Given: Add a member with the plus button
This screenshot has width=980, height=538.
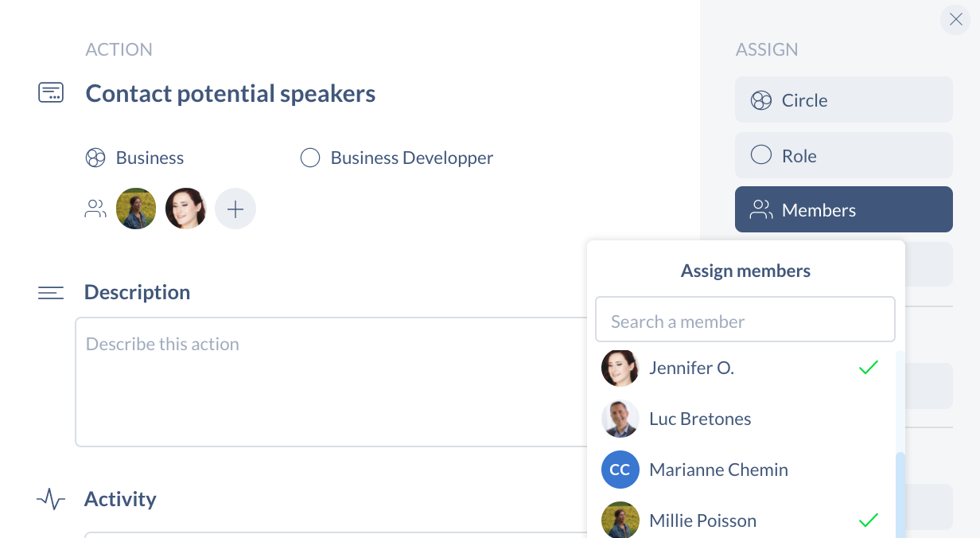Looking at the screenshot, I should click(x=235, y=209).
